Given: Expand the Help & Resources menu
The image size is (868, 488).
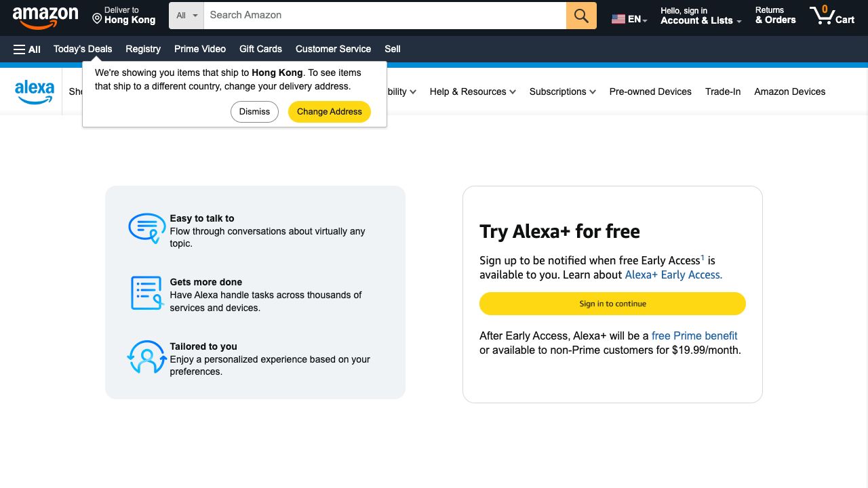Looking at the screenshot, I should click(473, 91).
